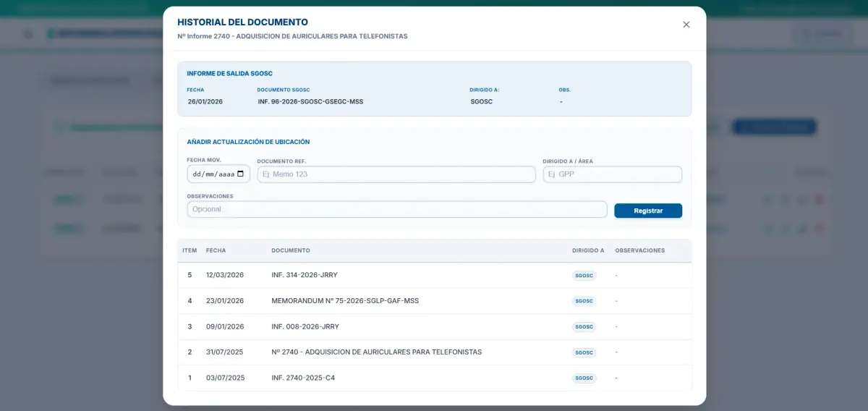868x411 pixels.
Task: Click SGOSC badge in item 2 row
Action: click(x=584, y=352)
